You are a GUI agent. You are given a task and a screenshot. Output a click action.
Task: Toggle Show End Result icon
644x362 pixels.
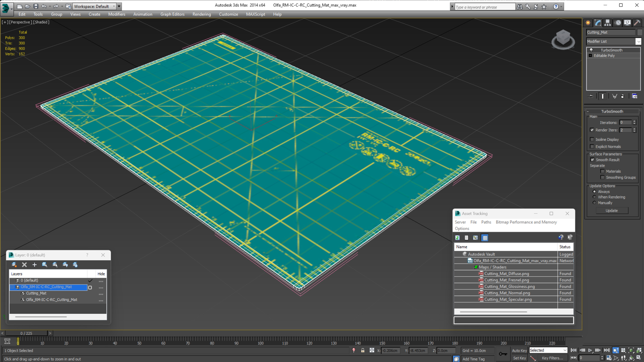tap(602, 96)
